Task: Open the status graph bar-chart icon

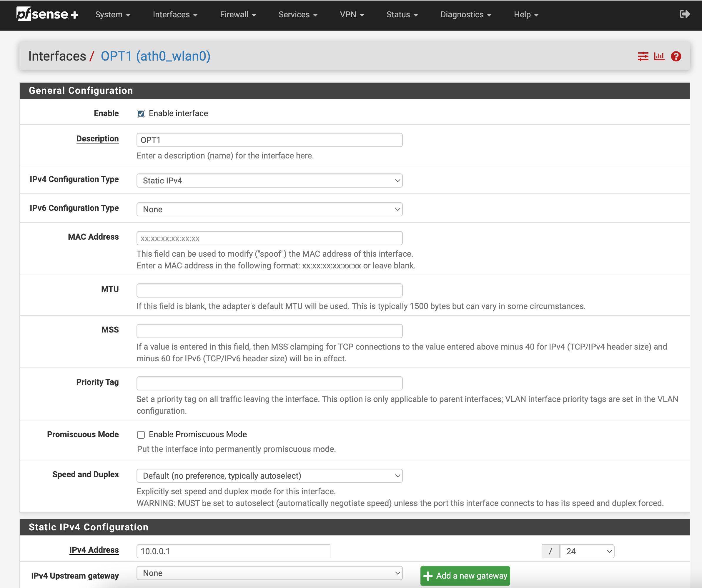Action: click(659, 56)
